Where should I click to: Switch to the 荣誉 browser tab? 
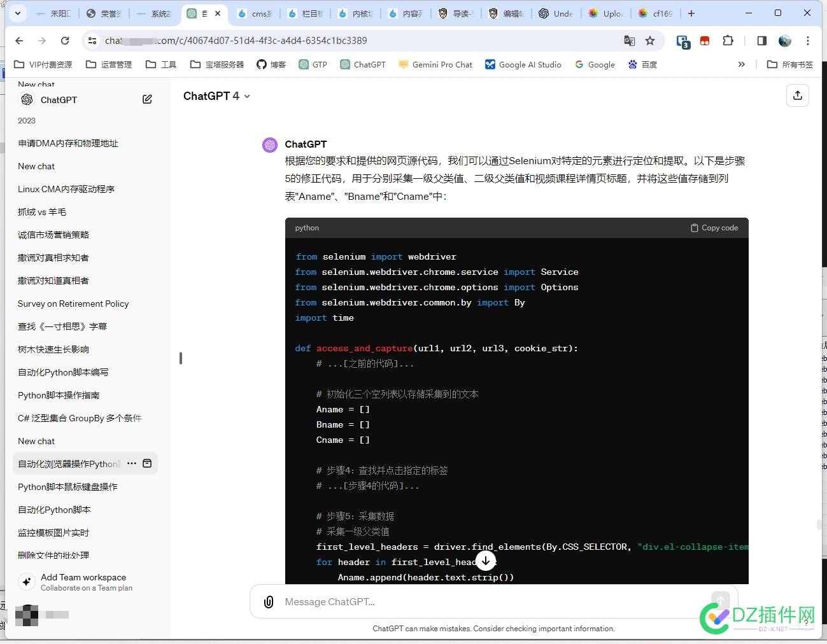tap(104, 13)
